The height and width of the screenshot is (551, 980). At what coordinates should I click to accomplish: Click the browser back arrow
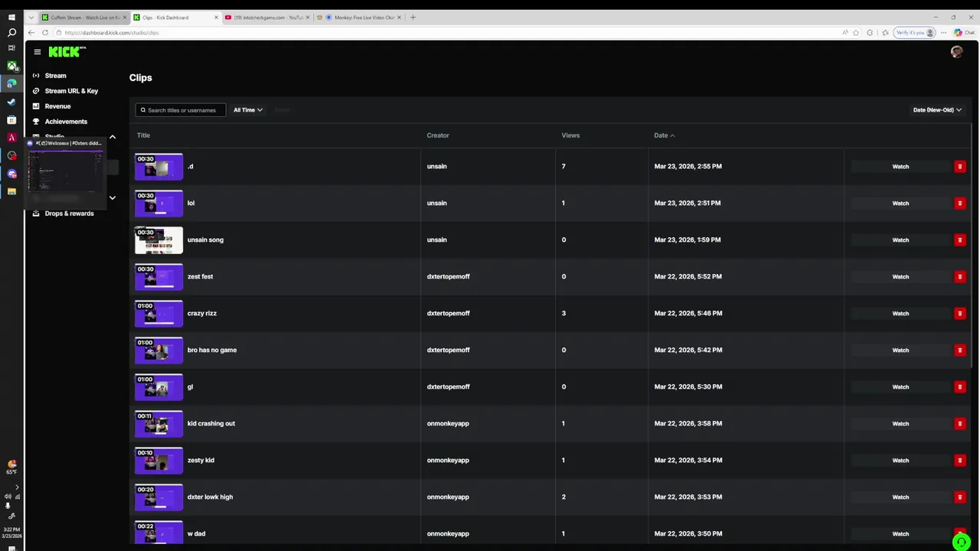click(x=31, y=33)
